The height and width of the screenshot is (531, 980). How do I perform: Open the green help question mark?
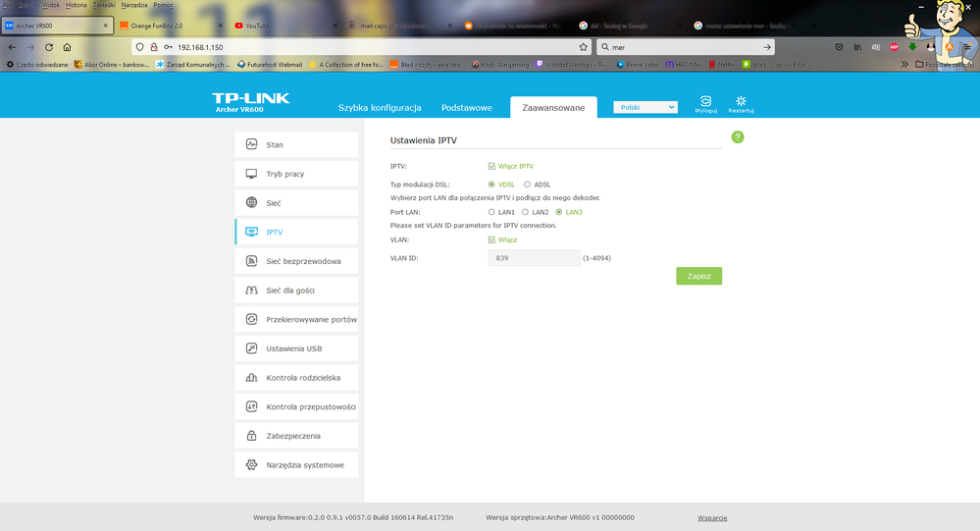coord(738,137)
